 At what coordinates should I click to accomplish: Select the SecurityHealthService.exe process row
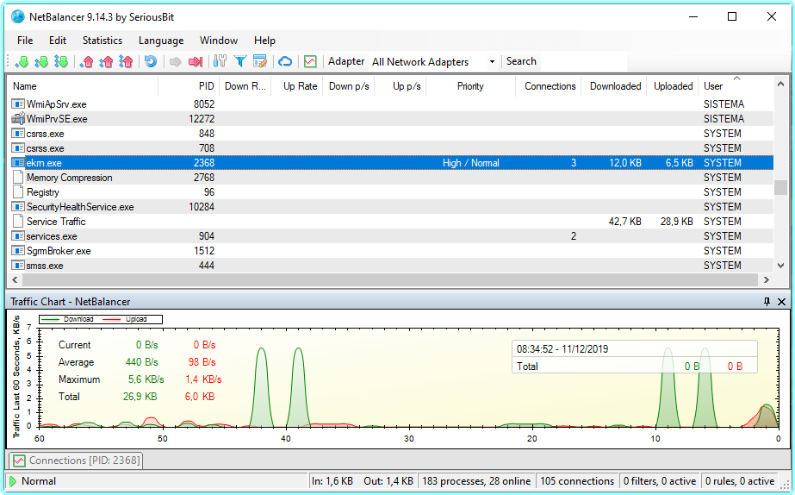[80, 207]
